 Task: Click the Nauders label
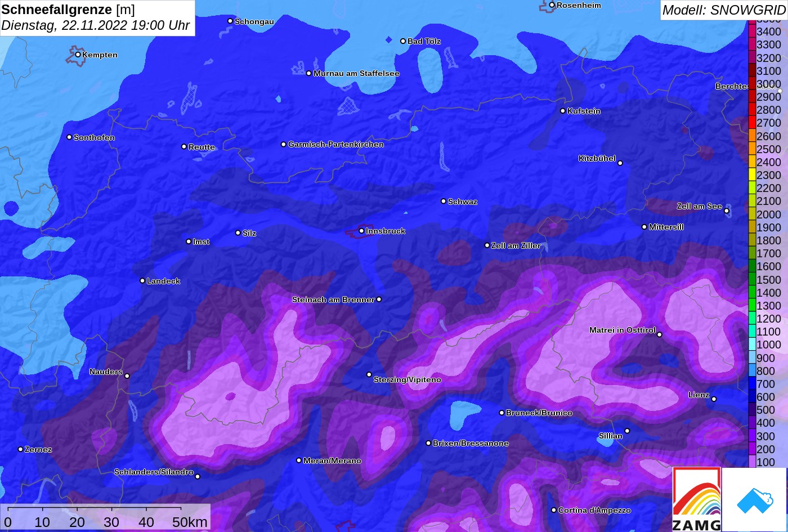[x=106, y=372]
